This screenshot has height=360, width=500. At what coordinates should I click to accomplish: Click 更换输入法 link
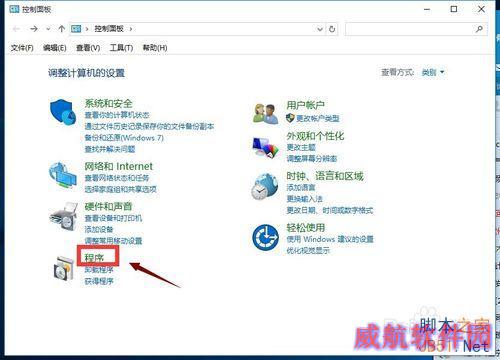tap(305, 199)
